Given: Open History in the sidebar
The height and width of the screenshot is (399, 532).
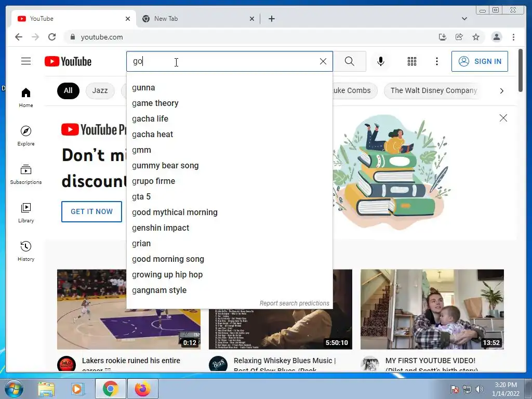Looking at the screenshot, I should [x=26, y=251].
